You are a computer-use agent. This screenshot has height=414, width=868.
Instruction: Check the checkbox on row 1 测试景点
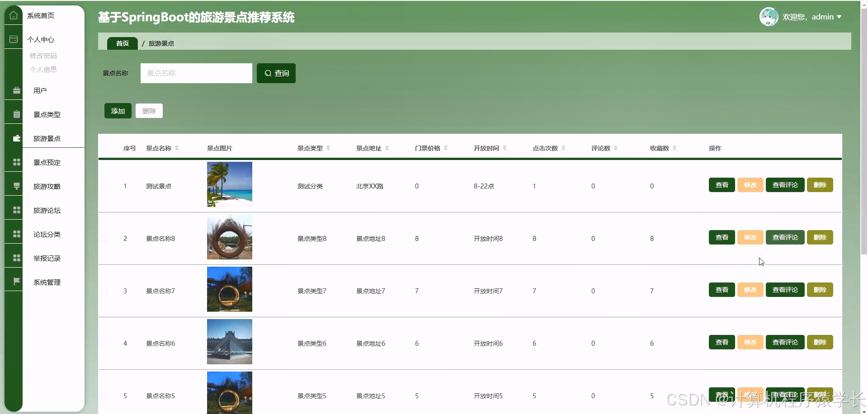(104, 186)
